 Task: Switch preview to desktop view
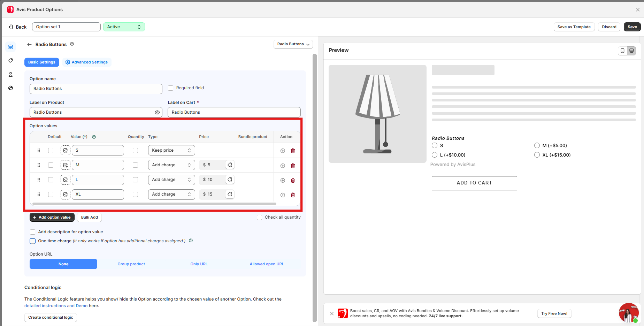coord(631,51)
